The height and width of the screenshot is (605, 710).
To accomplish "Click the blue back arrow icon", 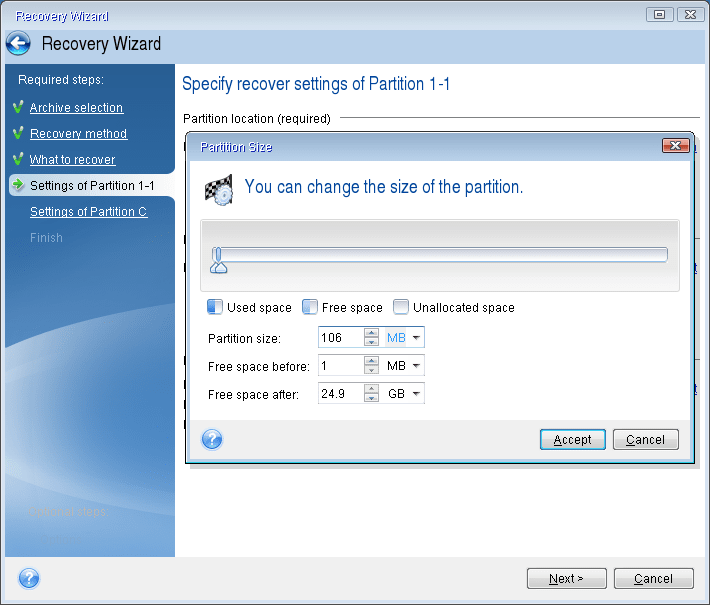I will [x=18, y=44].
